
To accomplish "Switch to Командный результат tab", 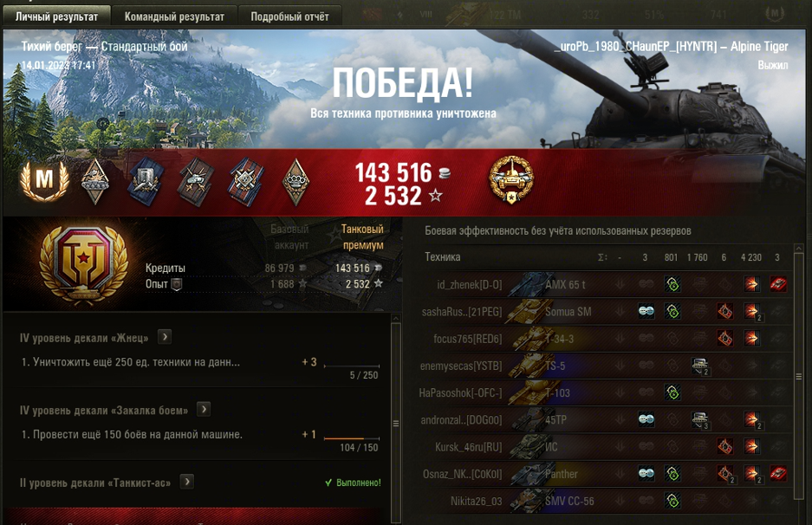I will (174, 16).
